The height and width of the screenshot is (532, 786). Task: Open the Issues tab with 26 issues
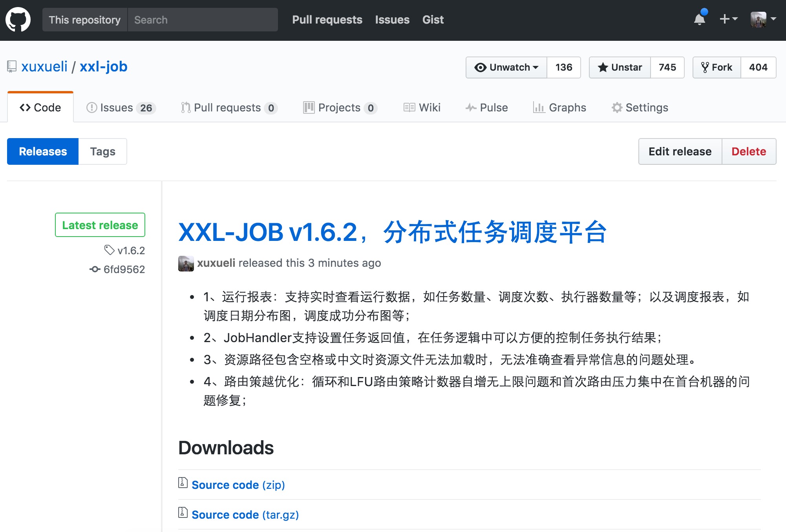121,107
